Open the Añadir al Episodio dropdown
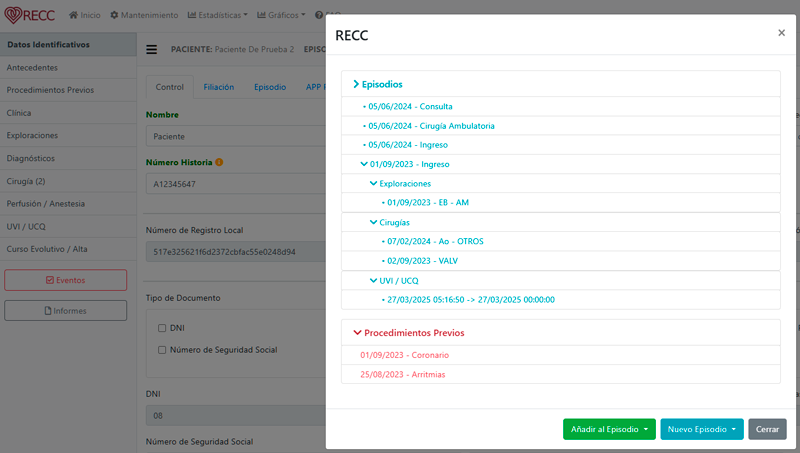The height and width of the screenshot is (453, 800). coord(609,429)
